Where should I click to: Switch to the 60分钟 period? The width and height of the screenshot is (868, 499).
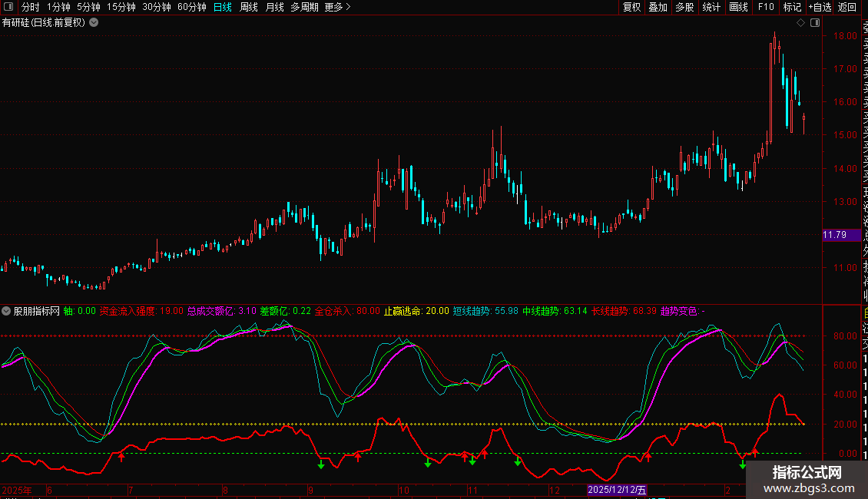191,7
